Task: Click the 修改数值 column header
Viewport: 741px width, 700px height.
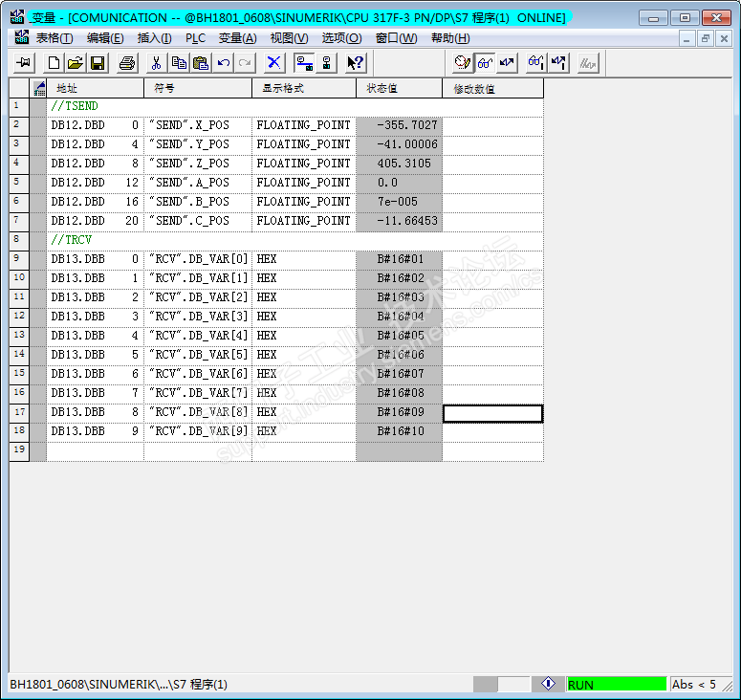Action: [x=493, y=88]
